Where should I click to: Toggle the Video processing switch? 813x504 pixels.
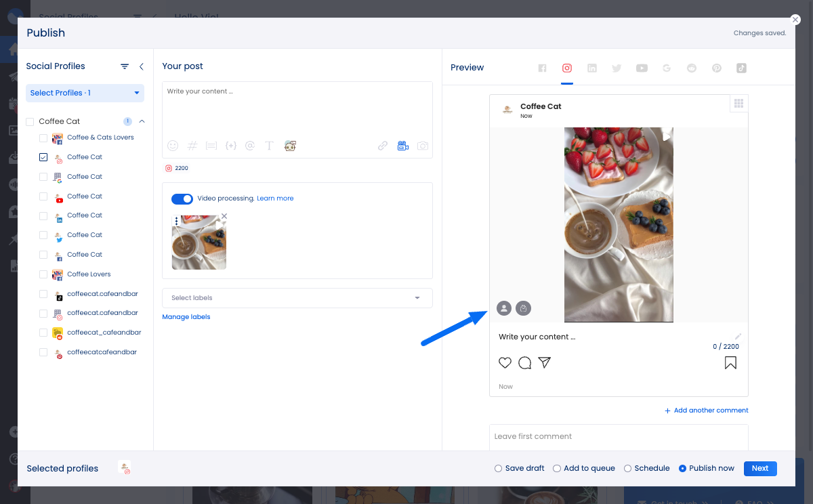point(182,198)
